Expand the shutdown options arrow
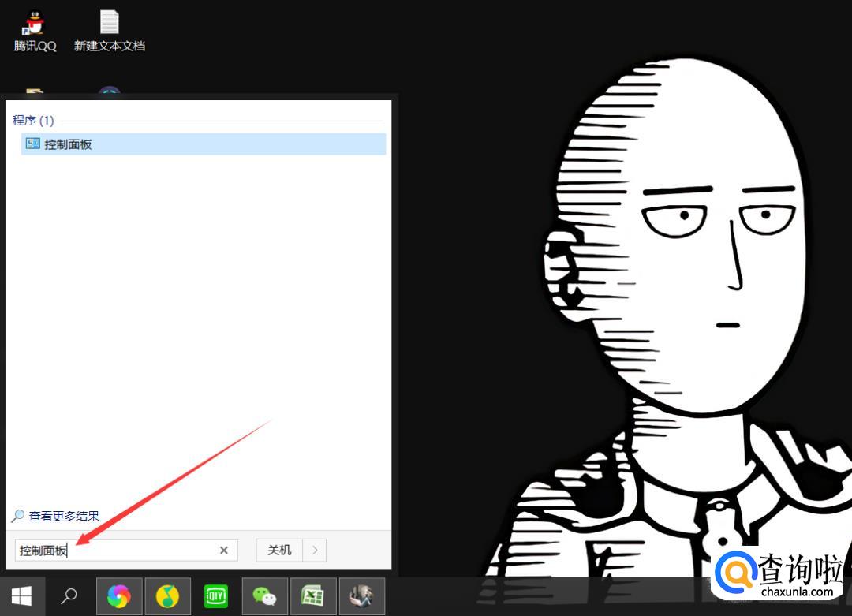Image resolution: width=852 pixels, height=616 pixels. click(x=315, y=551)
